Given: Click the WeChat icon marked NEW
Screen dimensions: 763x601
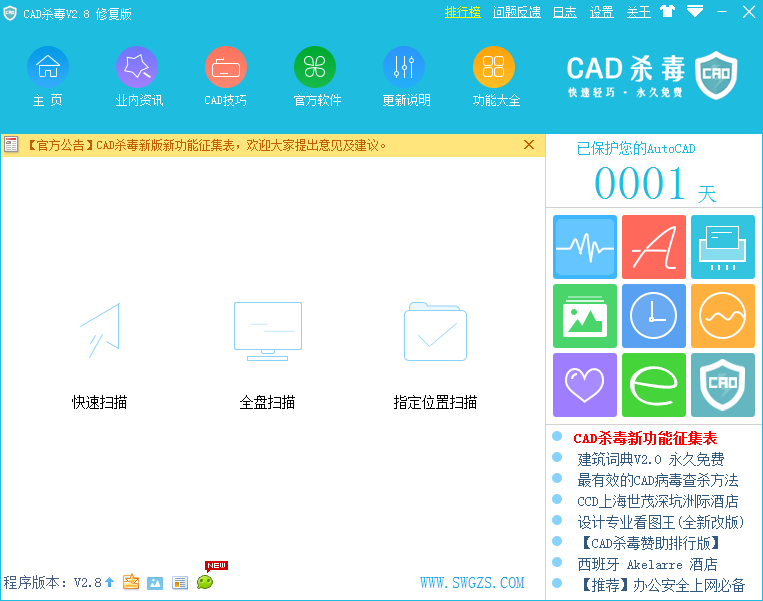Looking at the screenshot, I should pos(205,582).
